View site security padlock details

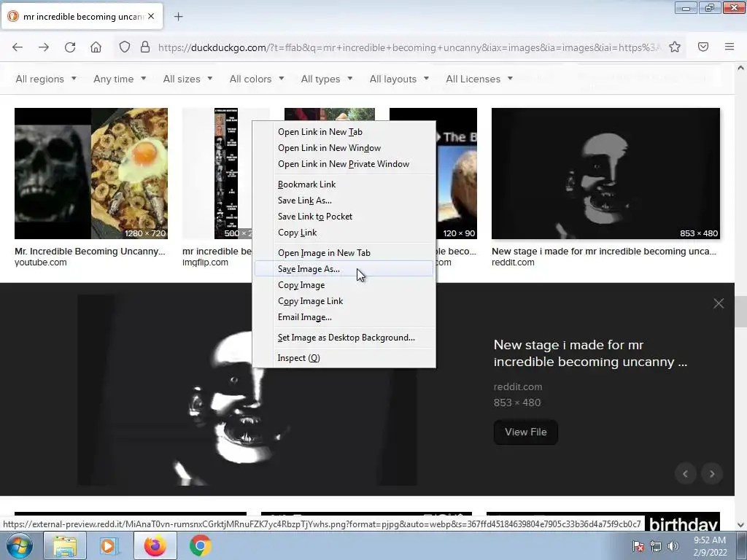145,47
